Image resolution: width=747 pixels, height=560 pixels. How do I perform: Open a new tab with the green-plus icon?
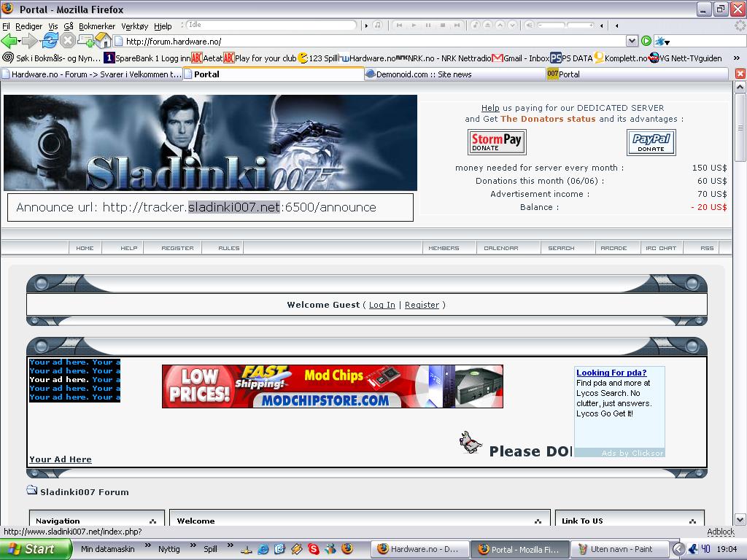click(85, 41)
